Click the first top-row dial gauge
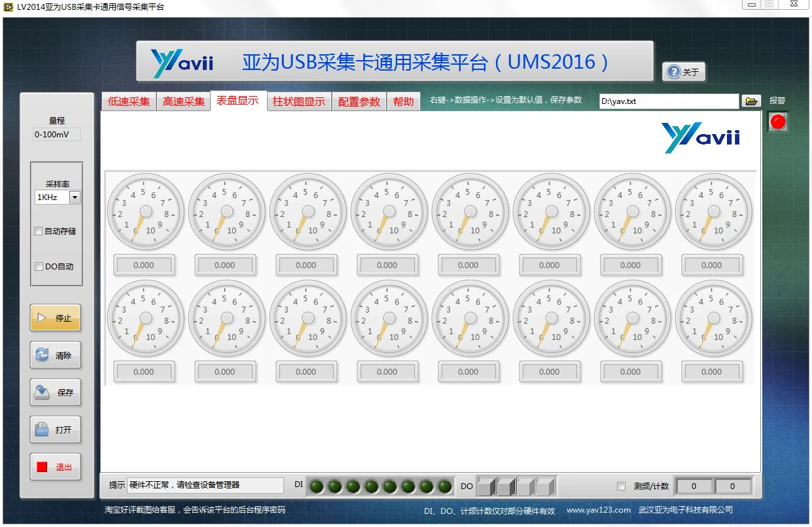The height and width of the screenshot is (527, 812). pos(145,212)
